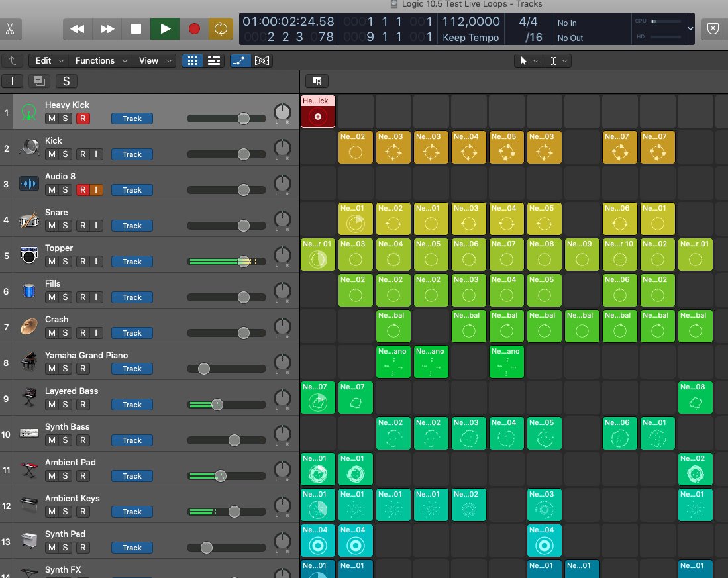
Task: Click the scissors editors button
Action: tap(11, 29)
